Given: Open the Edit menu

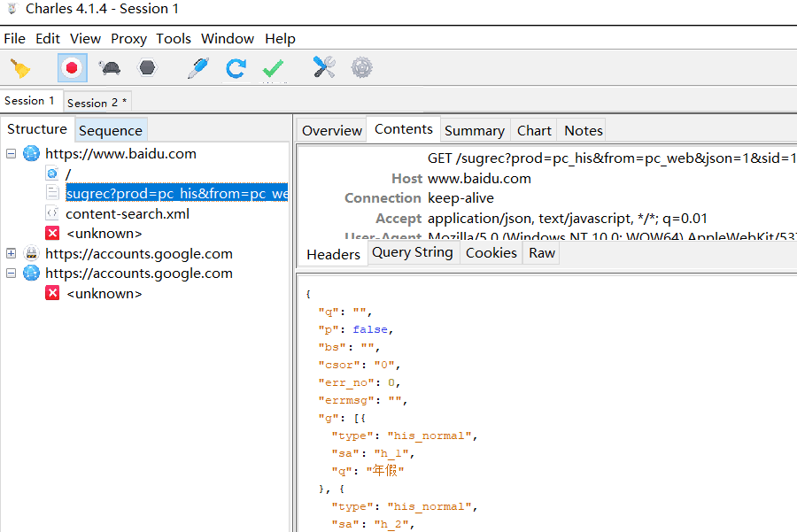Looking at the screenshot, I should (48, 39).
